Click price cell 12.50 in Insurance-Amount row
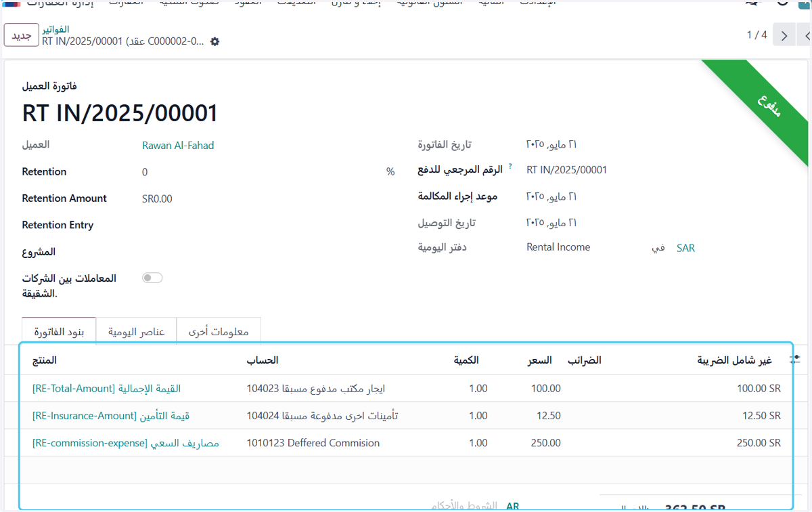Viewport: 812px width, 512px height. point(549,416)
